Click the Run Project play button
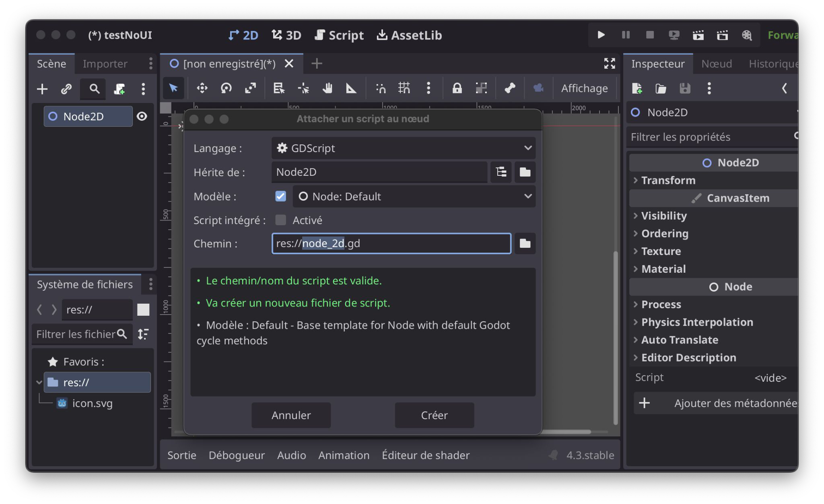The height and width of the screenshot is (504, 824). [601, 35]
